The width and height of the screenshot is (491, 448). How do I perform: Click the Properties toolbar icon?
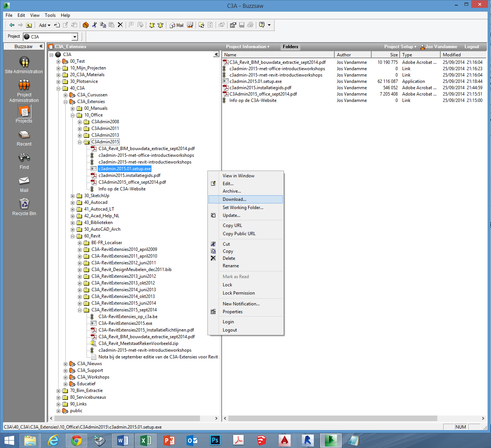233,25
